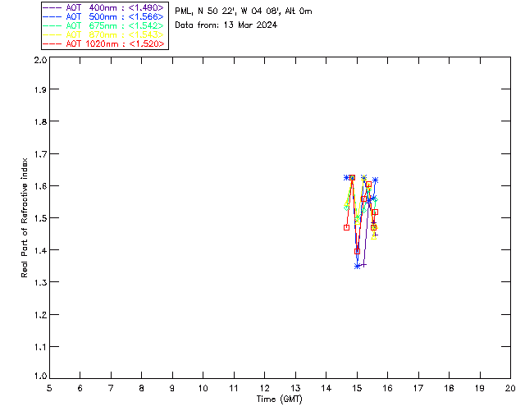Image resolution: width=525 pixels, height=420 pixels.
Task: Click the y-axis tick label 1.4
Action: pyautogui.click(x=40, y=250)
